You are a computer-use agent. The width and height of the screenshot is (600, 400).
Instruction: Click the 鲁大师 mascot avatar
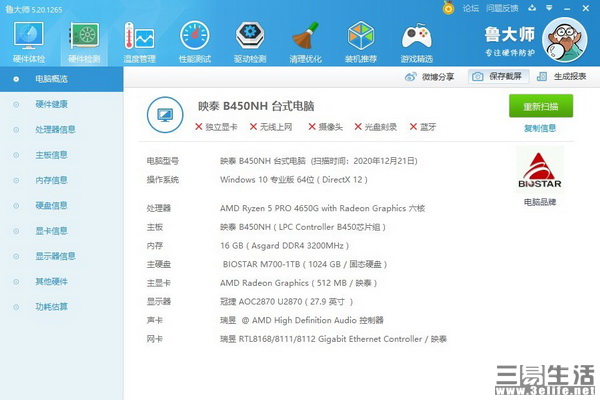(564, 40)
